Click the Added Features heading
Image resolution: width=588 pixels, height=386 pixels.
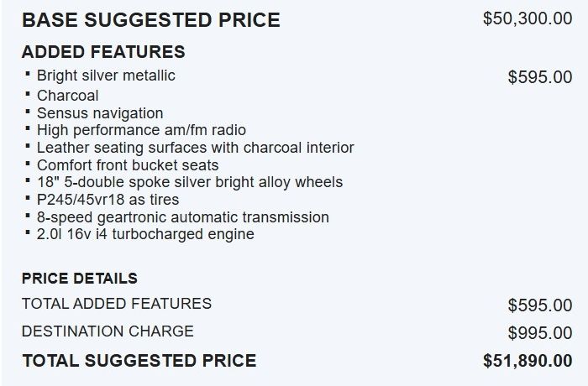tap(103, 52)
